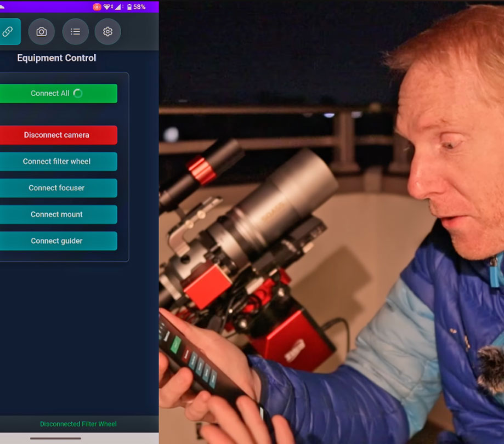Tap the Android home gesture bar
The height and width of the screenshot is (444, 504).
click(55, 438)
